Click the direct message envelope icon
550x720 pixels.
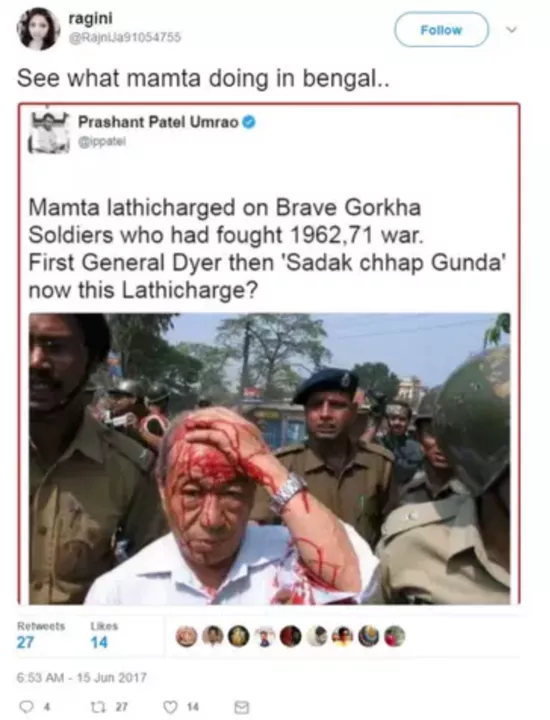coord(241,707)
